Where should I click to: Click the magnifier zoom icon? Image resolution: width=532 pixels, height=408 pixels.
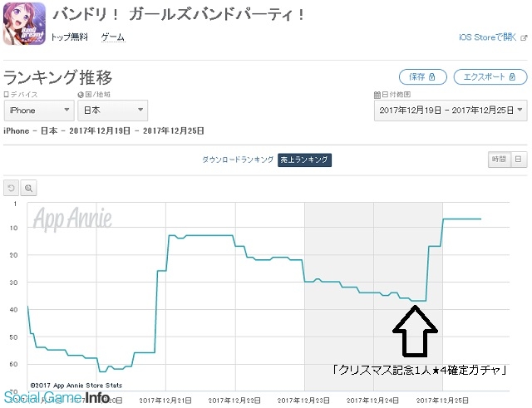(28, 189)
